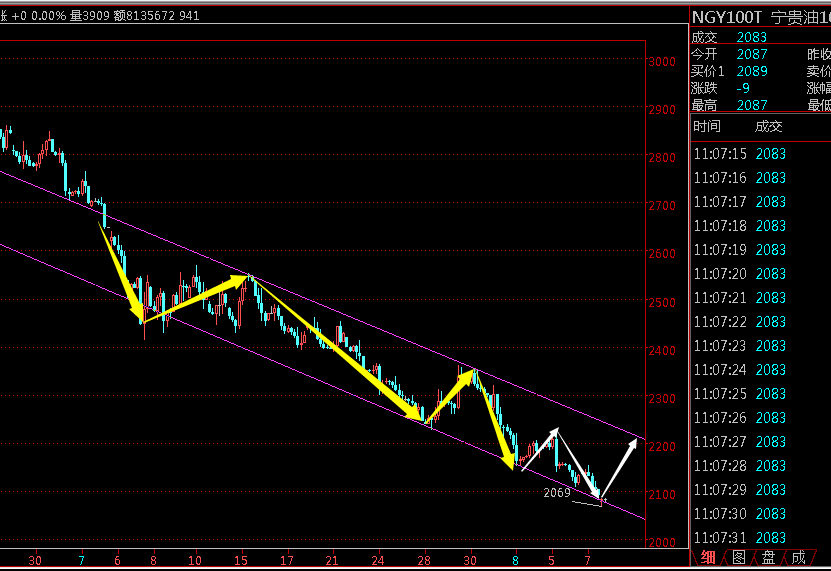The height and width of the screenshot is (571, 831).
Task: Select the 11:07:17 tick row
Action: [x=740, y=201]
